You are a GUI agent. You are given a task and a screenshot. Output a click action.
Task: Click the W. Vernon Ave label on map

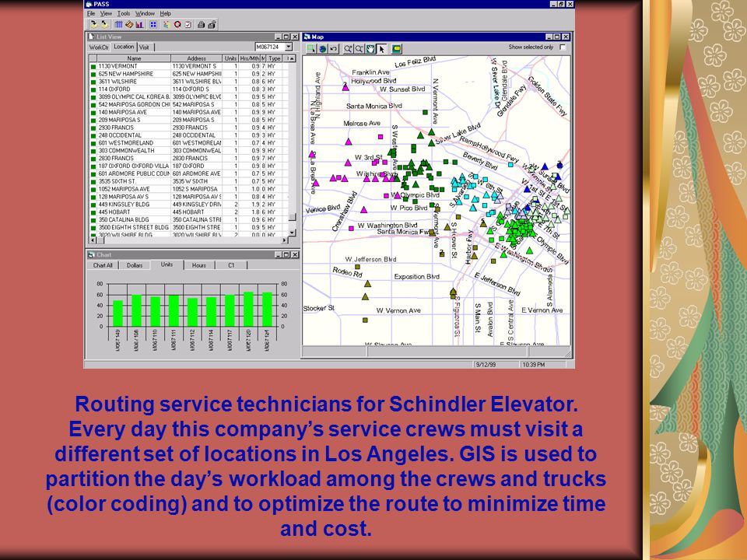coord(398,310)
